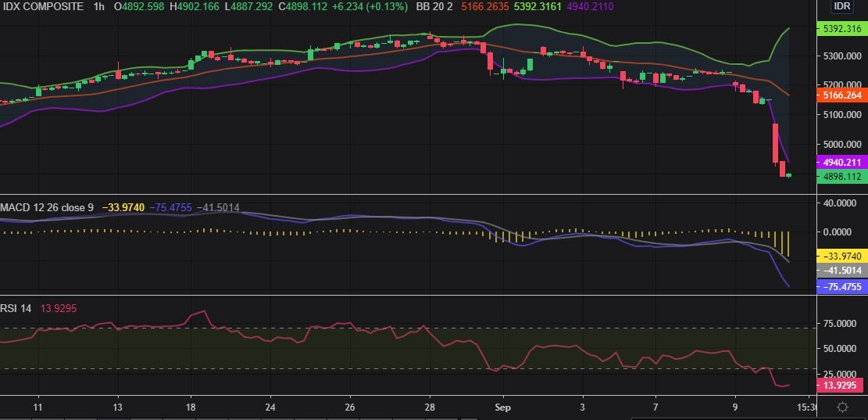The width and height of the screenshot is (868, 420).
Task: Open chart settings gear icon
Action: [842, 407]
